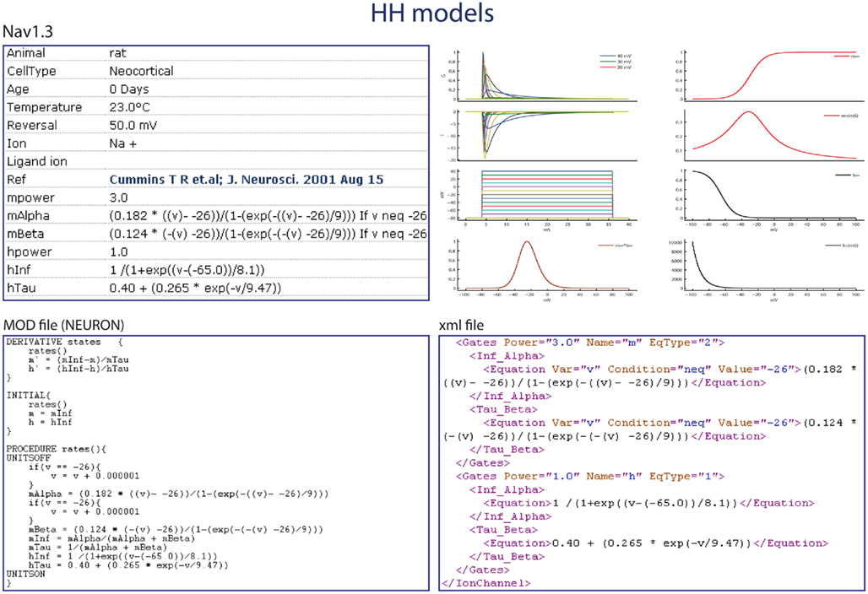Screen dimensions: 868x594
Task: Click the xml equation '0.40 + (0.265 * exp(-v/9.47))'
Action: 652,543
